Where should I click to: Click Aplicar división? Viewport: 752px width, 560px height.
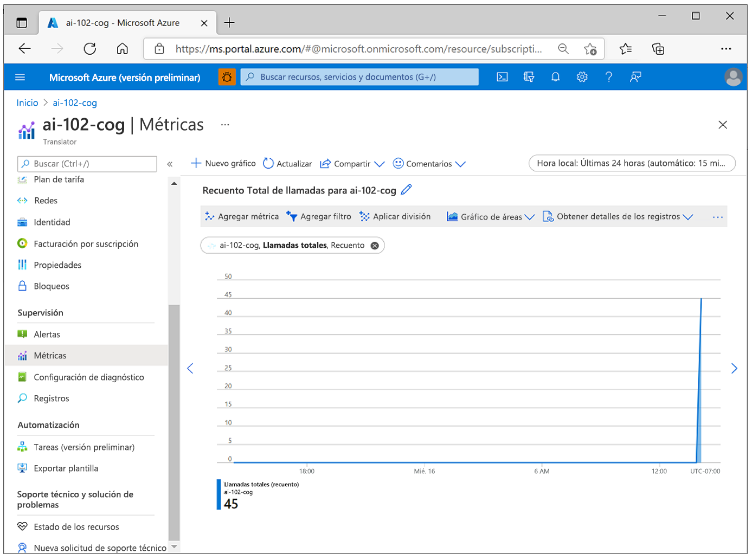tap(395, 216)
